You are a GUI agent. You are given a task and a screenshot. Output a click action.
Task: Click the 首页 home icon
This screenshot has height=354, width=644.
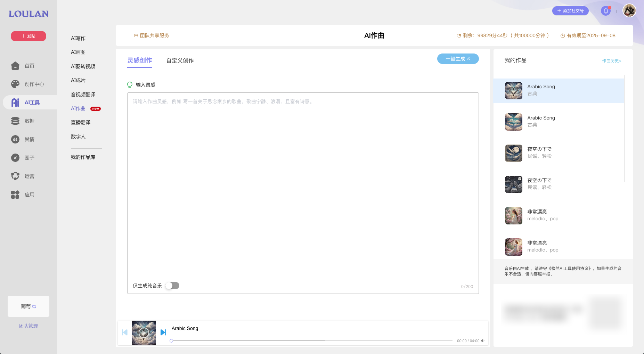pos(15,65)
